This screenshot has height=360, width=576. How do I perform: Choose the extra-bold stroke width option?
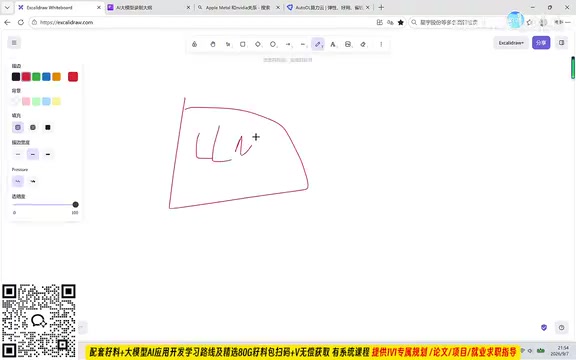(48, 154)
